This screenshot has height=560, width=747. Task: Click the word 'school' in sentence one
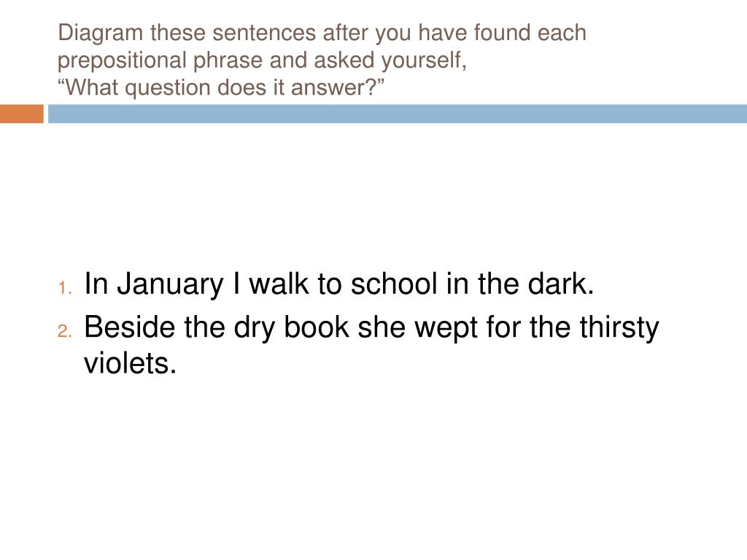394,284
